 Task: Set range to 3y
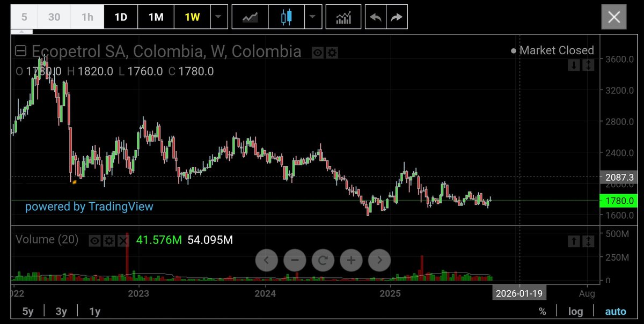pos(61,311)
